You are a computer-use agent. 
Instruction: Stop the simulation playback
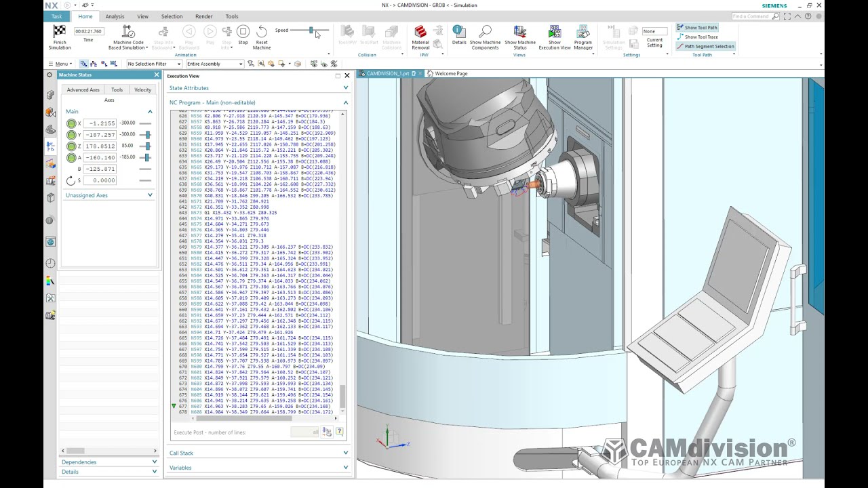coord(243,31)
